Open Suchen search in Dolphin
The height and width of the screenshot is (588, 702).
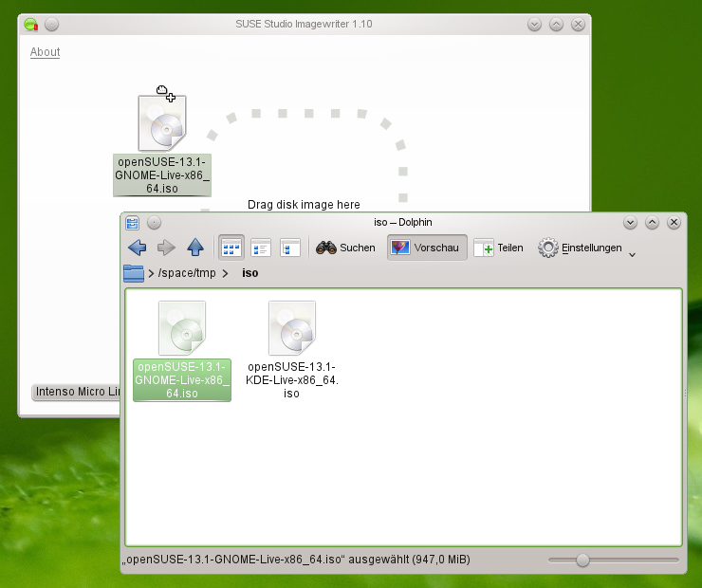[345, 248]
